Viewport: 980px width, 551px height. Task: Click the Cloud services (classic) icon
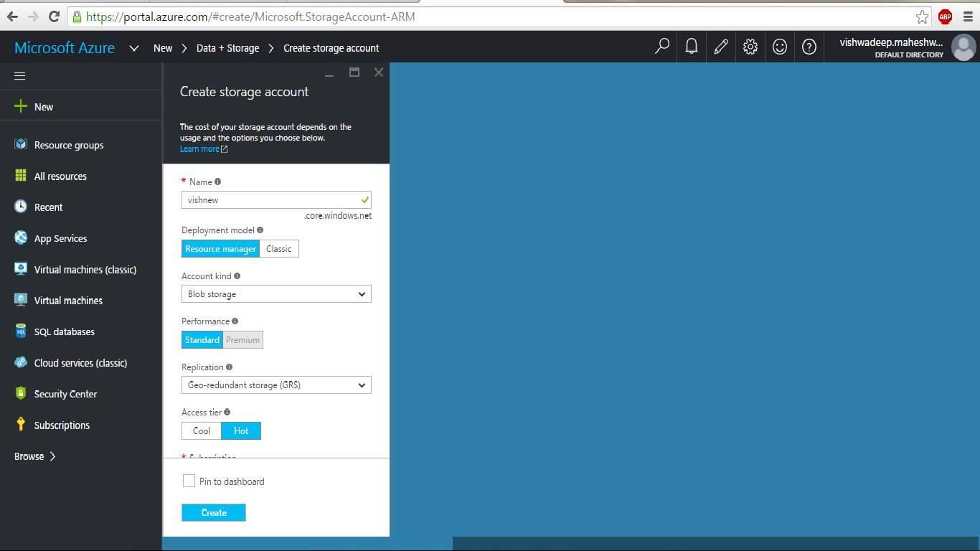[21, 362]
